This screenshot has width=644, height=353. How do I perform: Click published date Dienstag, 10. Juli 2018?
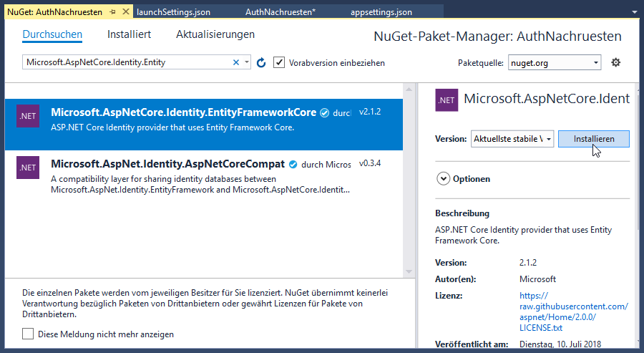point(560,344)
